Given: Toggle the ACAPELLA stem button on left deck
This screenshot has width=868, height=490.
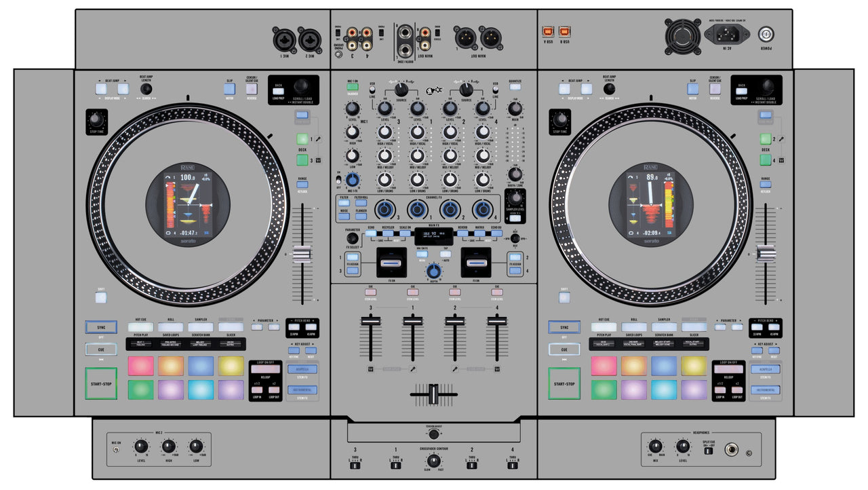Looking at the screenshot, I should (x=302, y=369).
